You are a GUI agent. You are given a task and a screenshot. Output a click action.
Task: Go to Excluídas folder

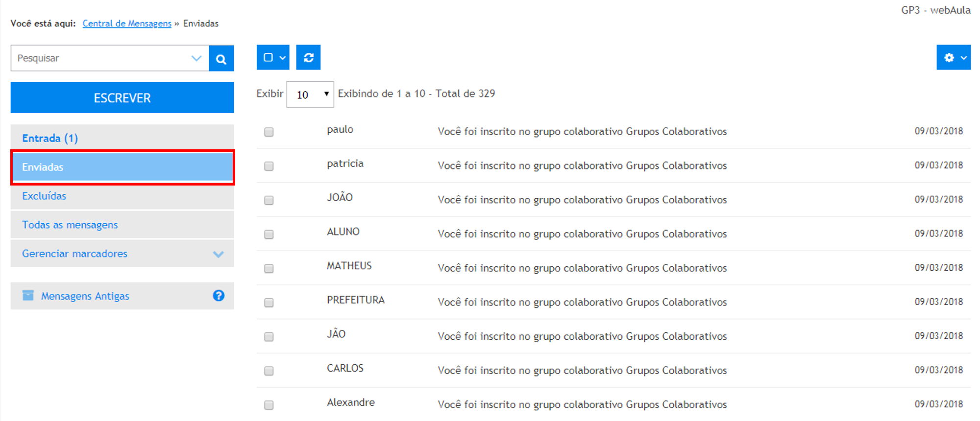(44, 196)
